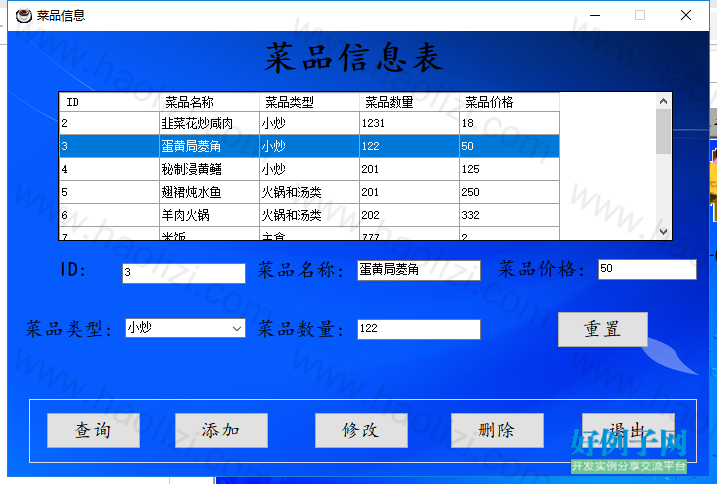Screen dimensions: 717x484
Task: Click 火锅和汤类 type cell in row 5
Action: (310, 192)
